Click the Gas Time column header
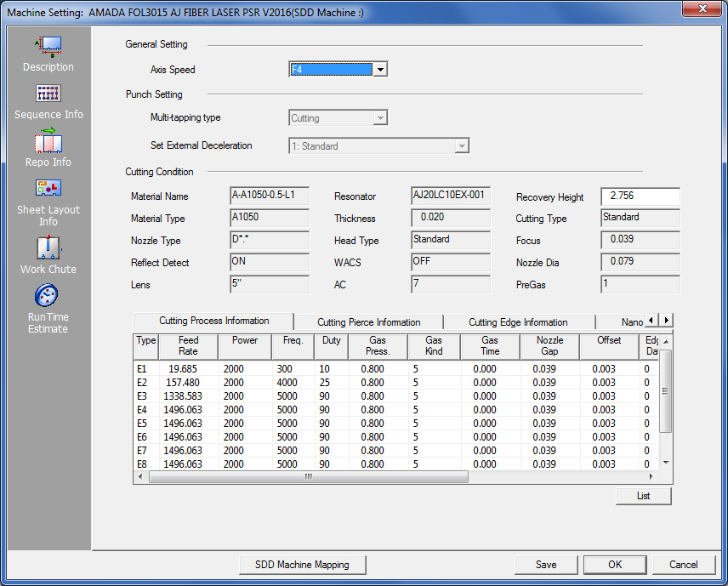 pyautogui.click(x=490, y=346)
